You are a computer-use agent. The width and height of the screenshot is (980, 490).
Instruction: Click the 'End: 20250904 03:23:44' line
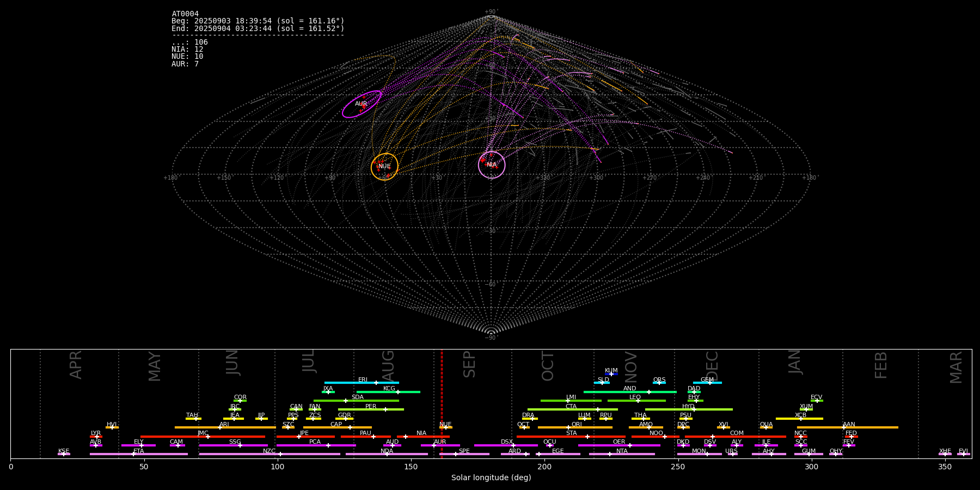pos(258,28)
